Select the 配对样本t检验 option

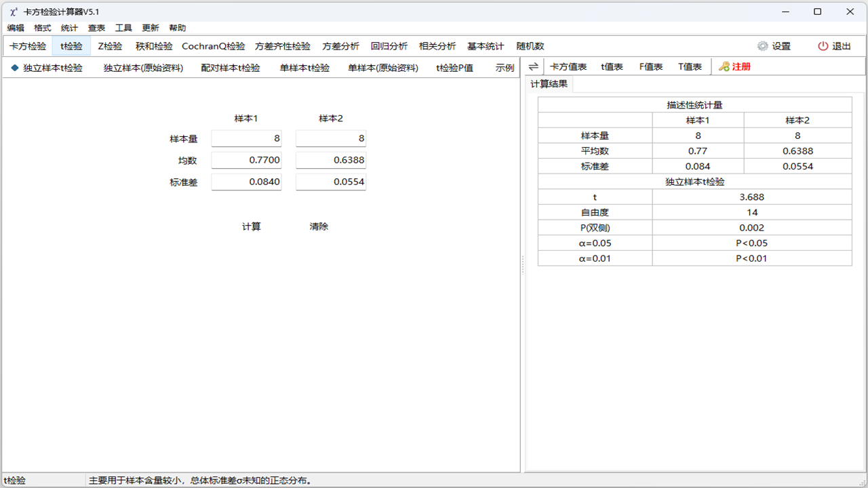[x=231, y=67]
